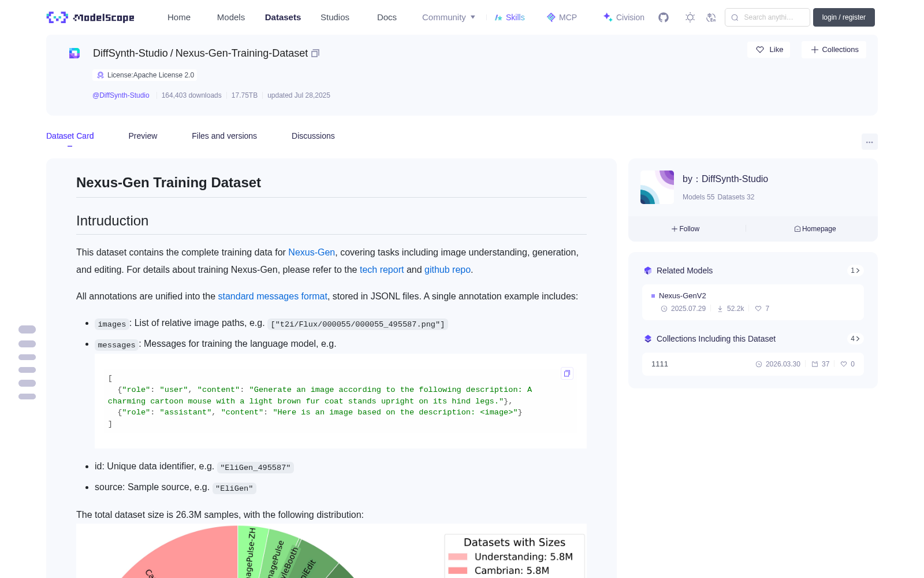Open the GitHub icon link

pos(664,17)
